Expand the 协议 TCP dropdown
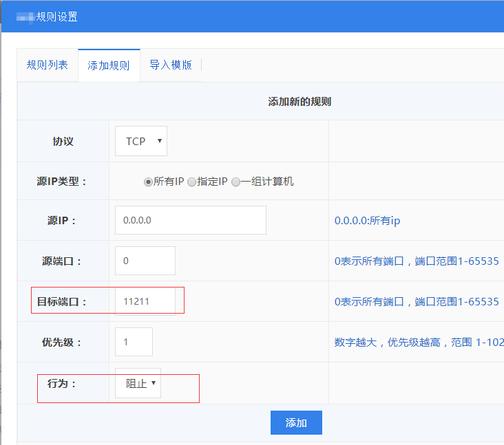 (141, 141)
